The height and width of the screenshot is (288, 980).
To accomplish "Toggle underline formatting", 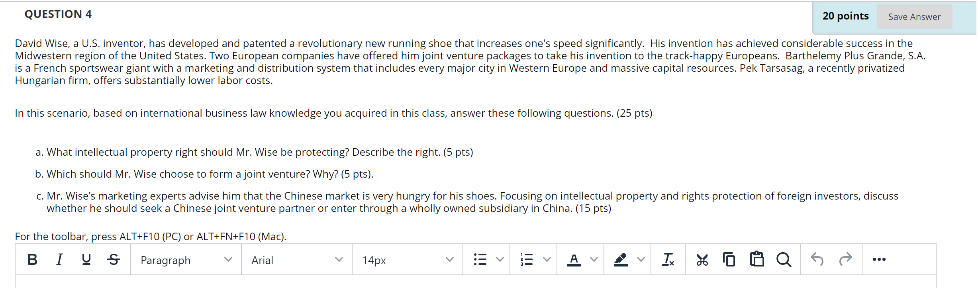I will pyautogui.click(x=86, y=259).
